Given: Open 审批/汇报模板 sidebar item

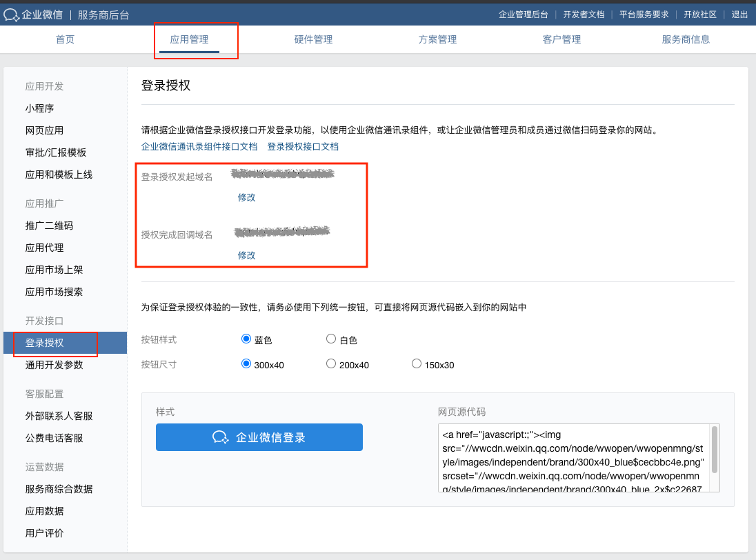Looking at the screenshot, I should tap(55, 153).
